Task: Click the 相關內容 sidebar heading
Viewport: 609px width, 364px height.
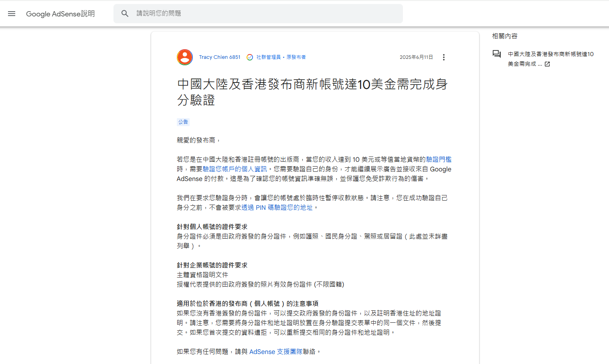Action: 505,36
